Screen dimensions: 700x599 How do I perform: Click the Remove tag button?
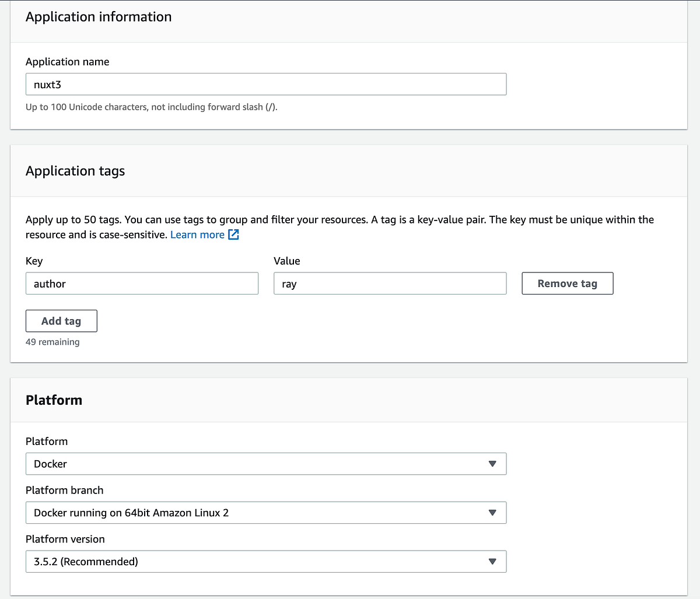coord(566,283)
